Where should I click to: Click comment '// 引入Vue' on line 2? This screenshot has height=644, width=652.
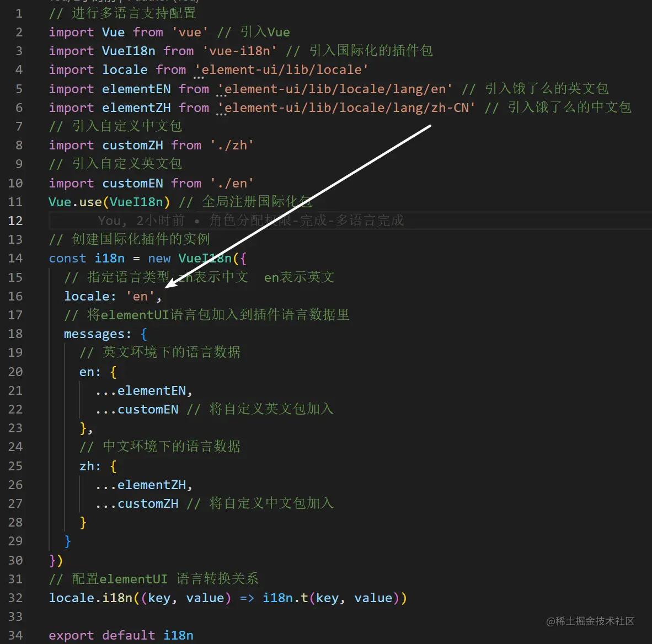(254, 32)
